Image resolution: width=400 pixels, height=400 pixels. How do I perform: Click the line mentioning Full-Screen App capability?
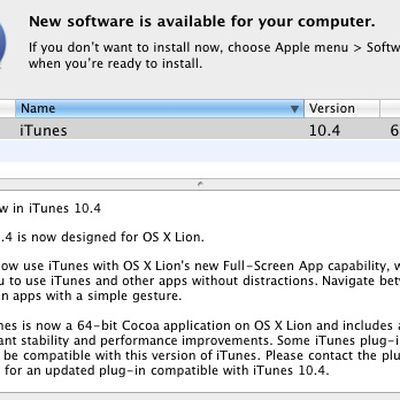[200, 266]
